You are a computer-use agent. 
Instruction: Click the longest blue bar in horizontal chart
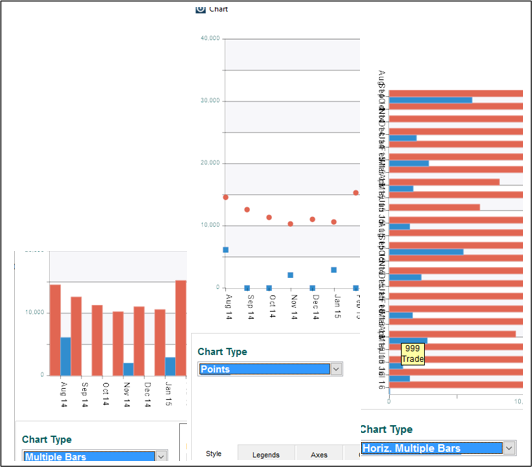tap(431, 100)
